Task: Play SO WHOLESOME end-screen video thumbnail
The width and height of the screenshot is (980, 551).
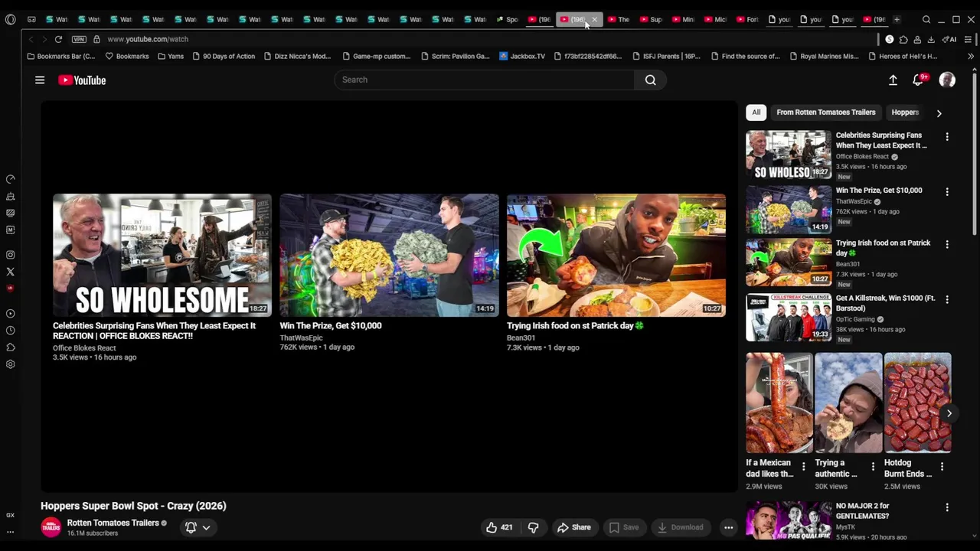Action: point(162,255)
